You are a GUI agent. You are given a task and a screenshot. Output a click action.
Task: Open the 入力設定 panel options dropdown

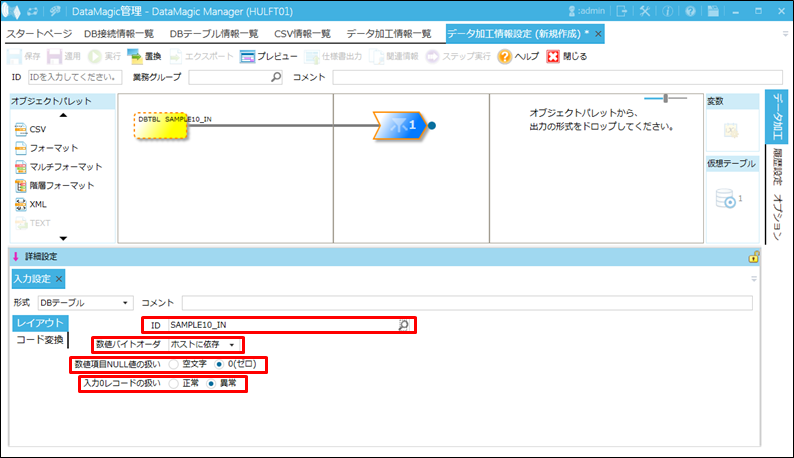tap(754, 279)
